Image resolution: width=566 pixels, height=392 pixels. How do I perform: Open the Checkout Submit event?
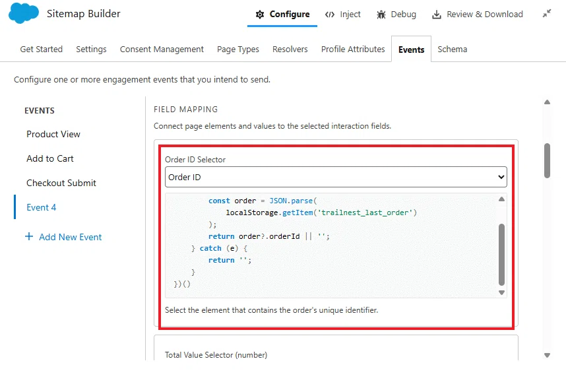61,183
